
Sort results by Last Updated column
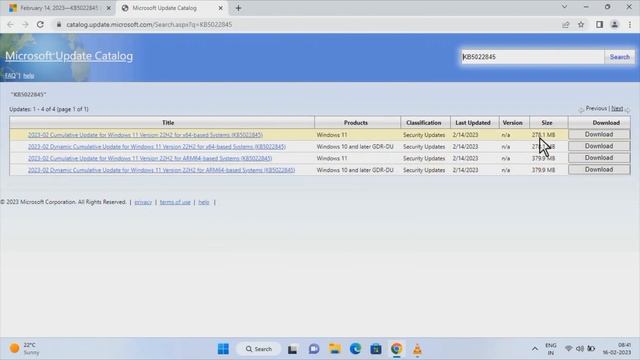point(473,122)
